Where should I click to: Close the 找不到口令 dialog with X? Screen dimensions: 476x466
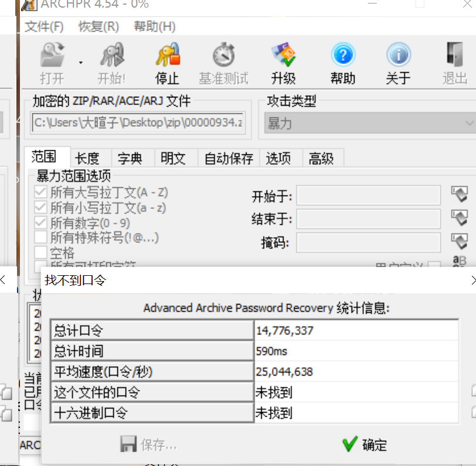473,280
